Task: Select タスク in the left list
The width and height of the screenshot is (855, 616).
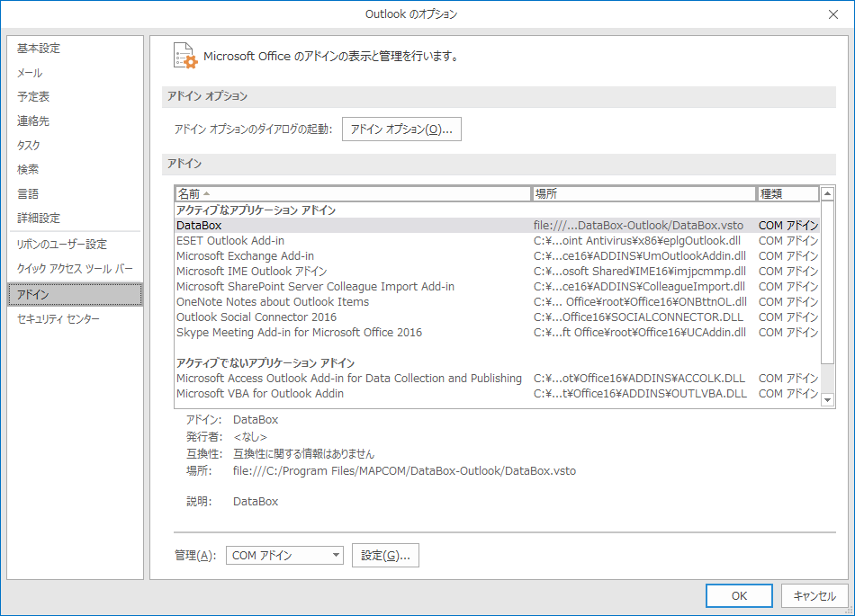Action: (75, 146)
